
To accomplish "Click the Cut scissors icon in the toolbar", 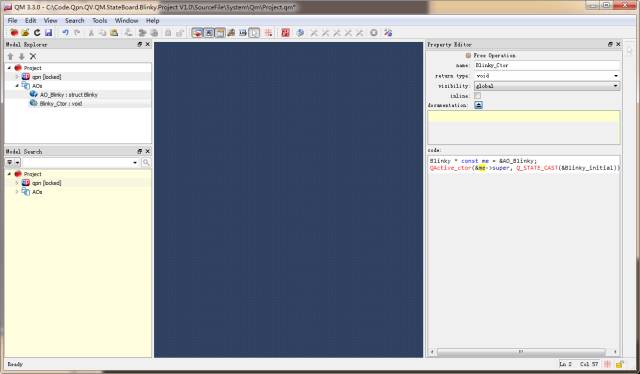I will point(91,33).
